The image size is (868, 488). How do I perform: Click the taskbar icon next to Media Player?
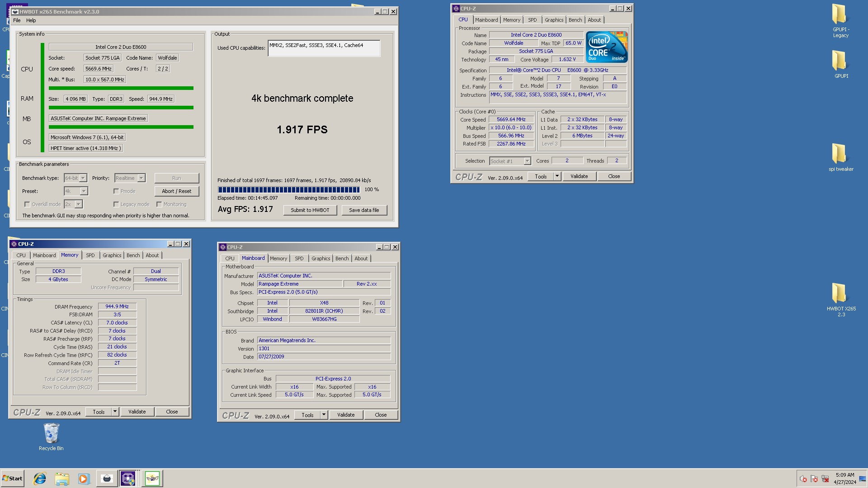(x=107, y=479)
